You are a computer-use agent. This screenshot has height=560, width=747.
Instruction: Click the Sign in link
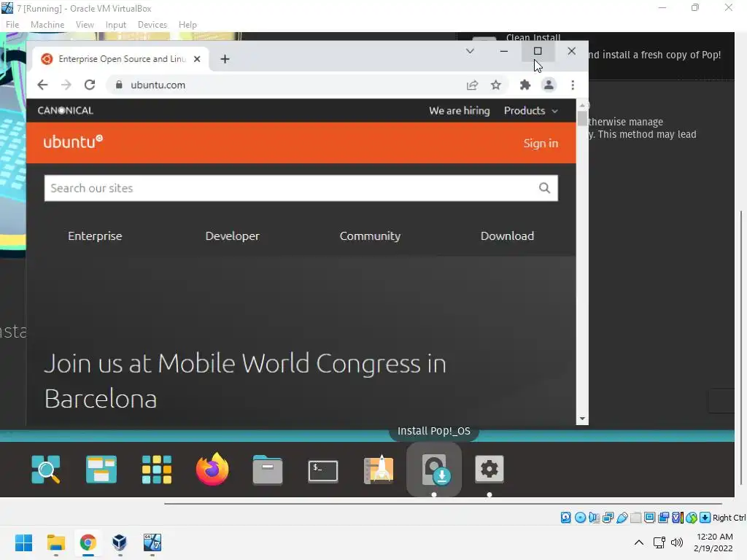541,144
